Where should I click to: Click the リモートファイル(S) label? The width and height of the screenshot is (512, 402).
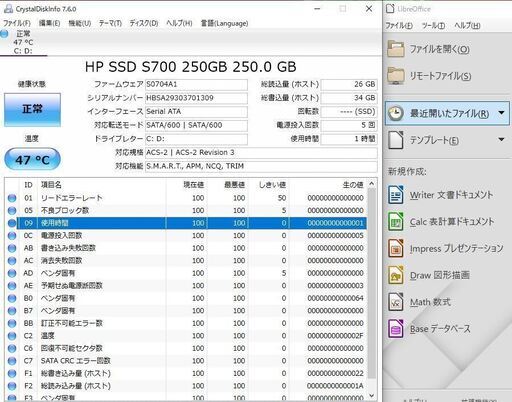pos(440,76)
